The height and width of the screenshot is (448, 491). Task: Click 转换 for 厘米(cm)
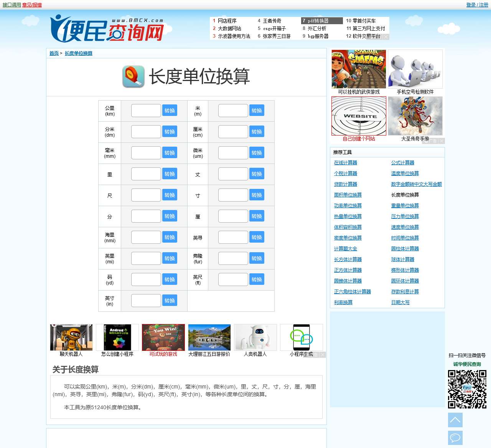coord(257,132)
